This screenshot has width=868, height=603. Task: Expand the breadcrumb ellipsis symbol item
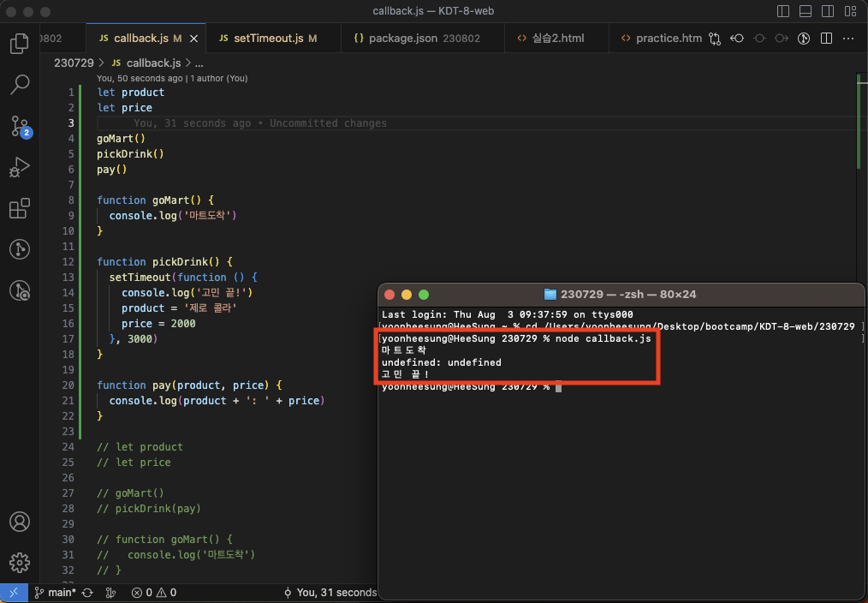[x=199, y=63]
